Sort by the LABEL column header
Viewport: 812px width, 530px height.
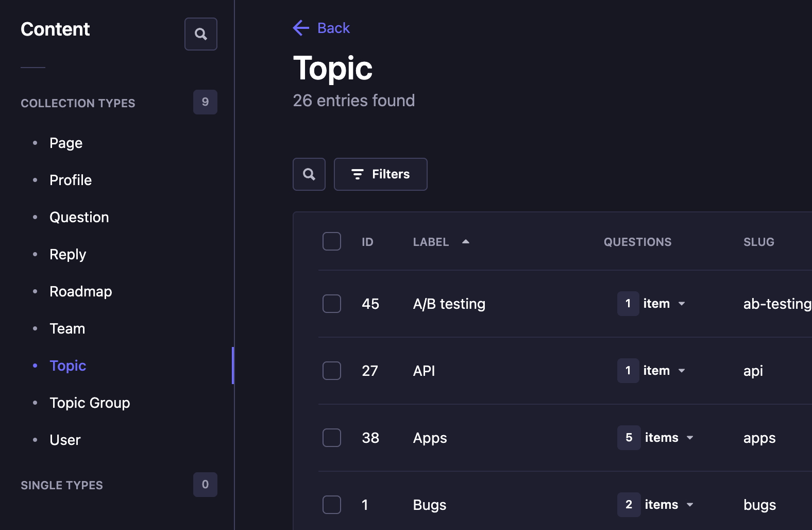point(431,242)
